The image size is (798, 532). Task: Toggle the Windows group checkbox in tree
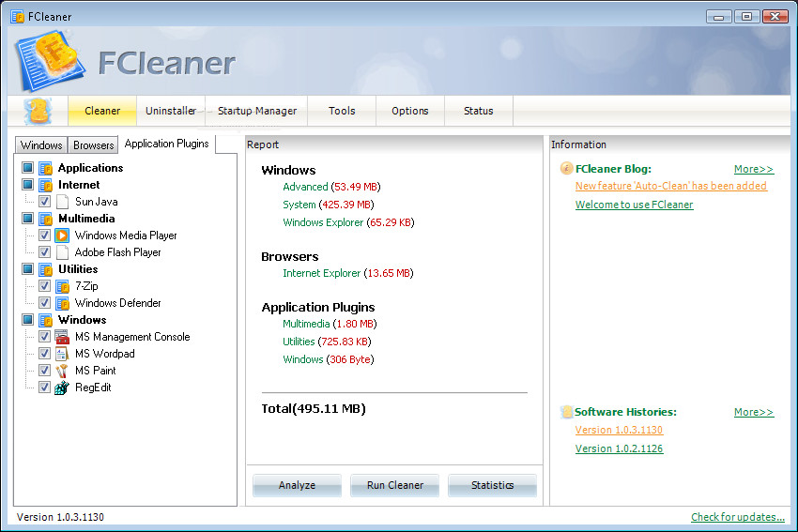pyautogui.click(x=28, y=319)
